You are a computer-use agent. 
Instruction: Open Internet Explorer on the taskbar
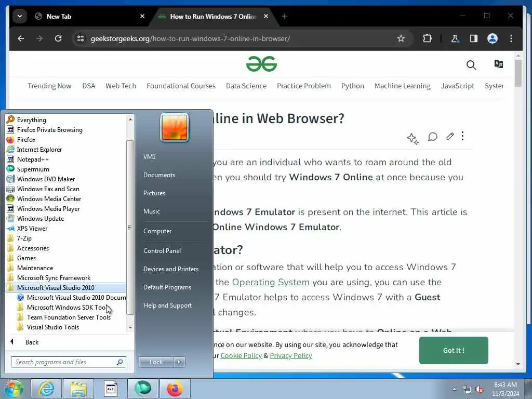click(x=46, y=389)
